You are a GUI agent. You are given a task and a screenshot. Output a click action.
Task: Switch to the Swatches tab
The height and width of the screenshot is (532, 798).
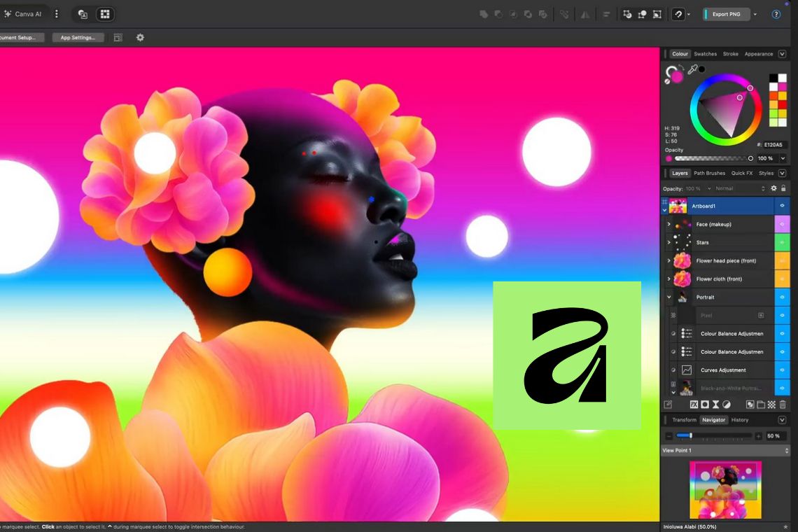[x=705, y=54]
